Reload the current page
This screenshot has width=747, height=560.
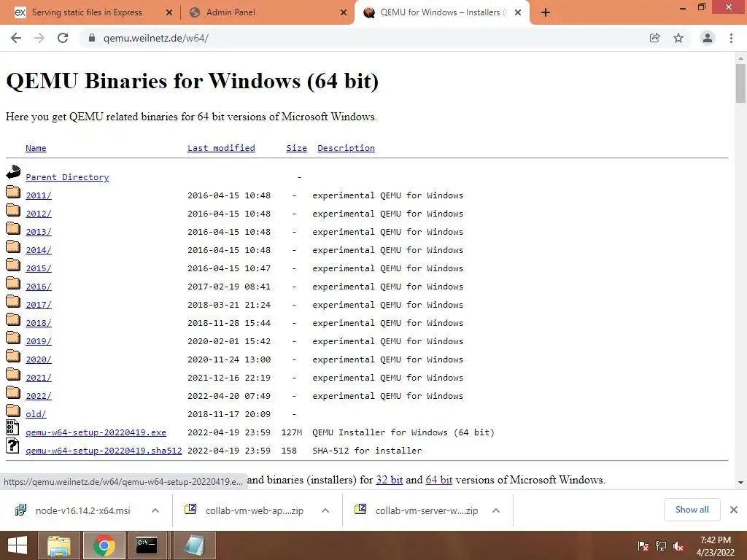[63, 38]
